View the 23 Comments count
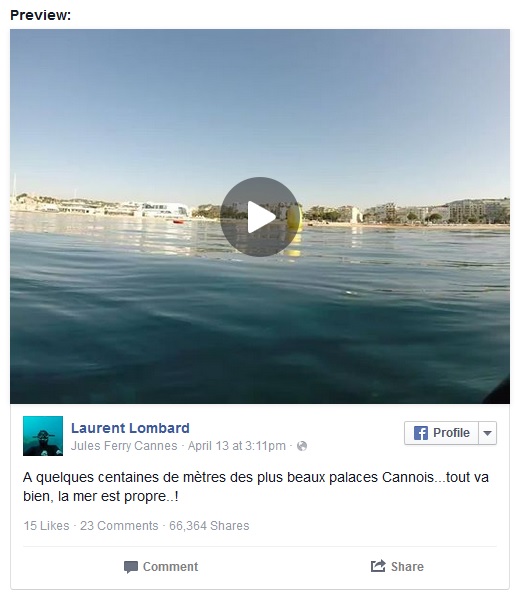The image size is (521, 610). (119, 526)
